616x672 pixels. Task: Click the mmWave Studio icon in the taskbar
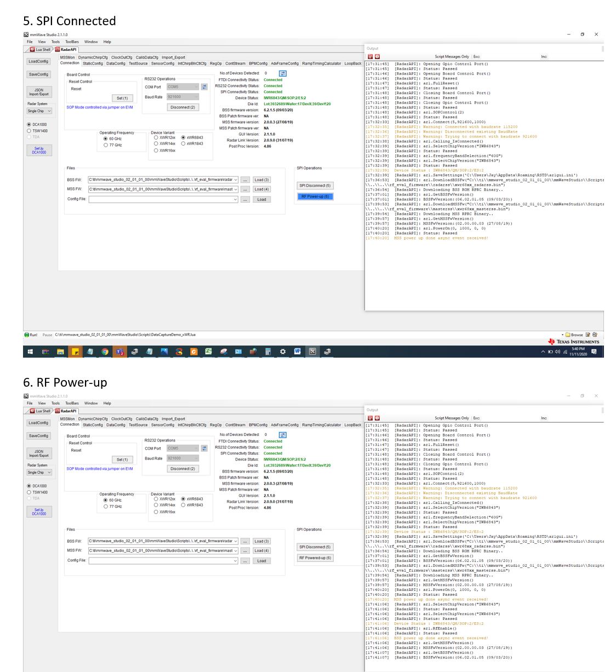312,352
